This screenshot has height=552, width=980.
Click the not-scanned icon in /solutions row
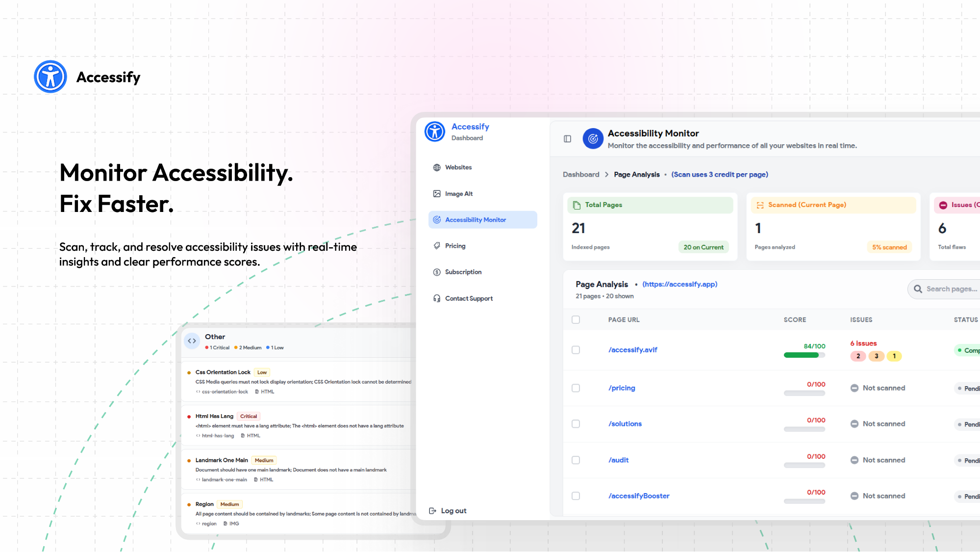click(x=854, y=424)
